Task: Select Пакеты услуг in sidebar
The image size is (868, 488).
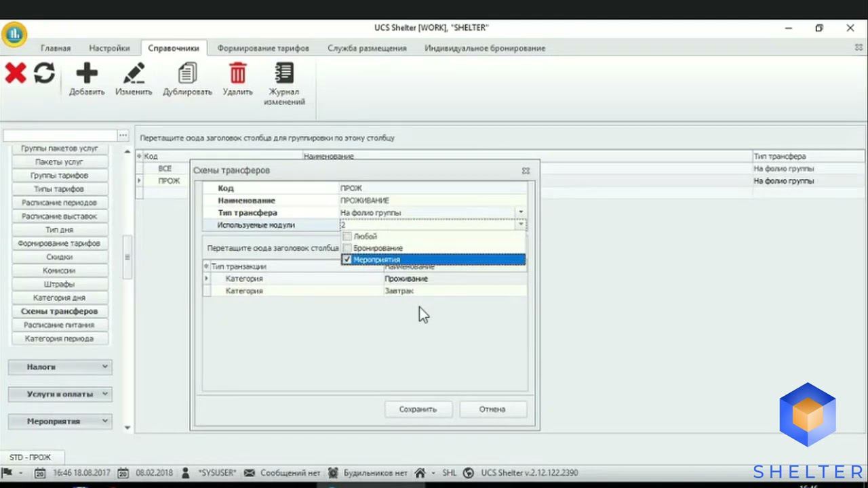Action: click(60, 162)
